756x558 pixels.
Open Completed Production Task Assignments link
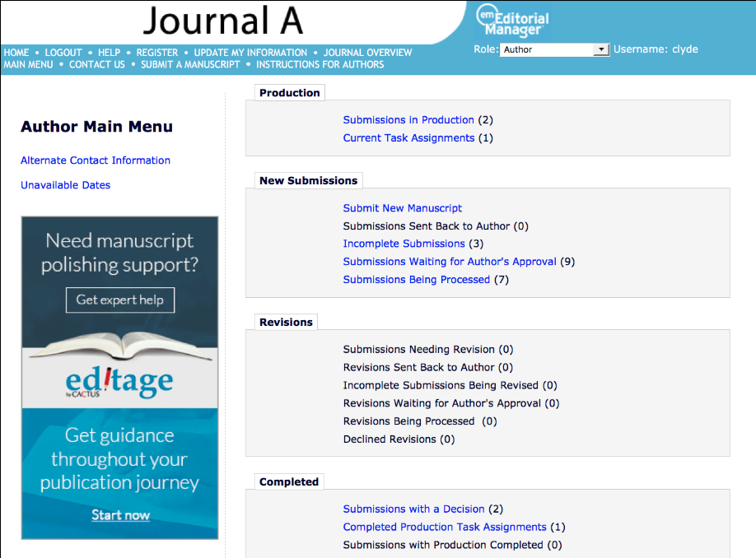445,528
